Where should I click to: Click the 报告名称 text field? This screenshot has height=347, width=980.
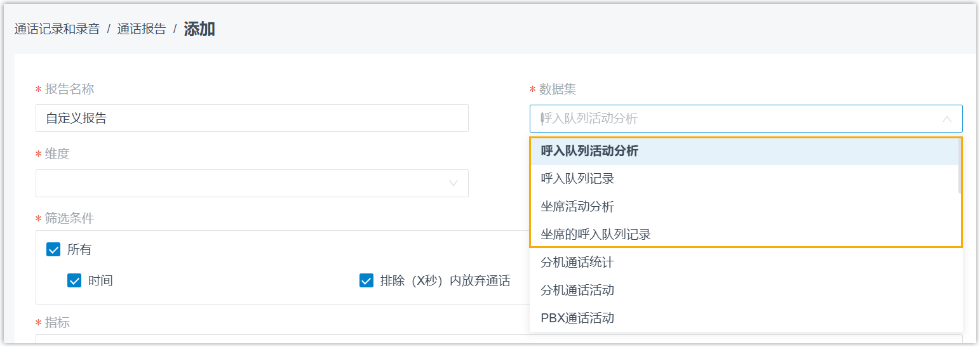click(x=252, y=118)
